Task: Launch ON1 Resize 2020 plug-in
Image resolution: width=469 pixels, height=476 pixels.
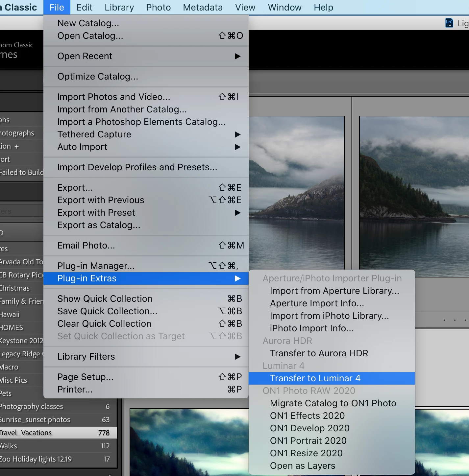Action: pyautogui.click(x=332, y=453)
